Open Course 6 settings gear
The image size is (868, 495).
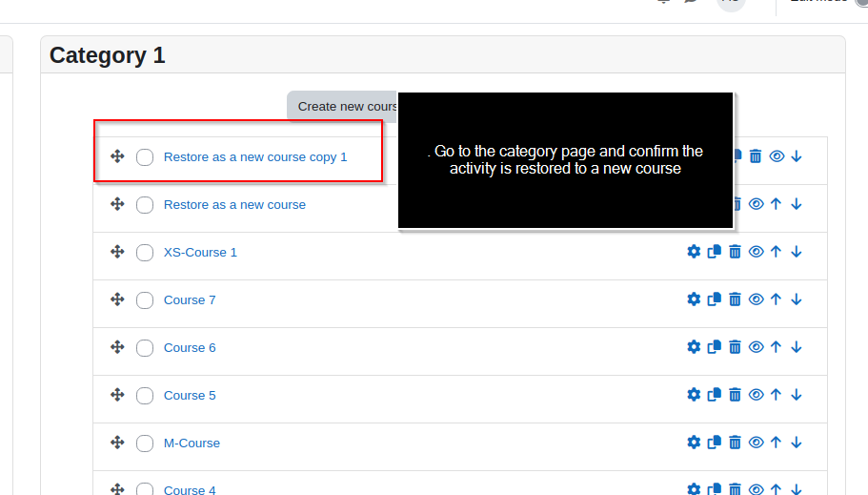(694, 347)
